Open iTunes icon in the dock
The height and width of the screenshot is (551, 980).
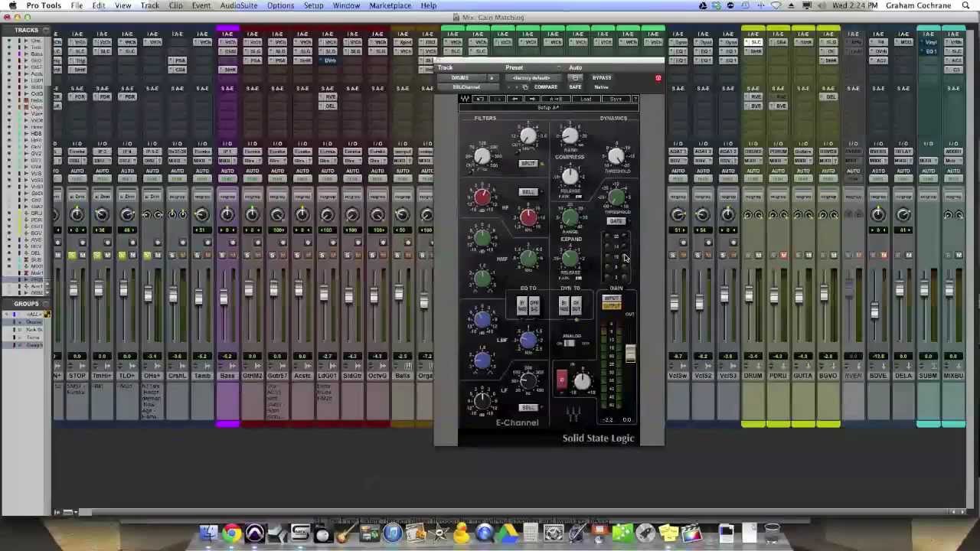pos(393,533)
